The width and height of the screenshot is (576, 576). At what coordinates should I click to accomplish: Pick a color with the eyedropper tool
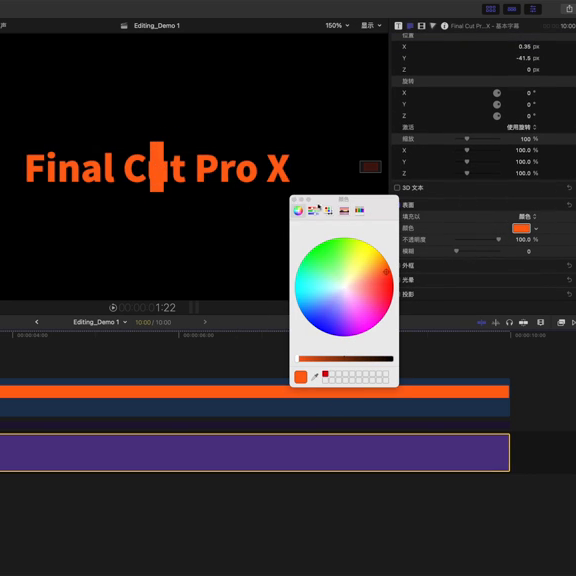[x=314, y=377]
